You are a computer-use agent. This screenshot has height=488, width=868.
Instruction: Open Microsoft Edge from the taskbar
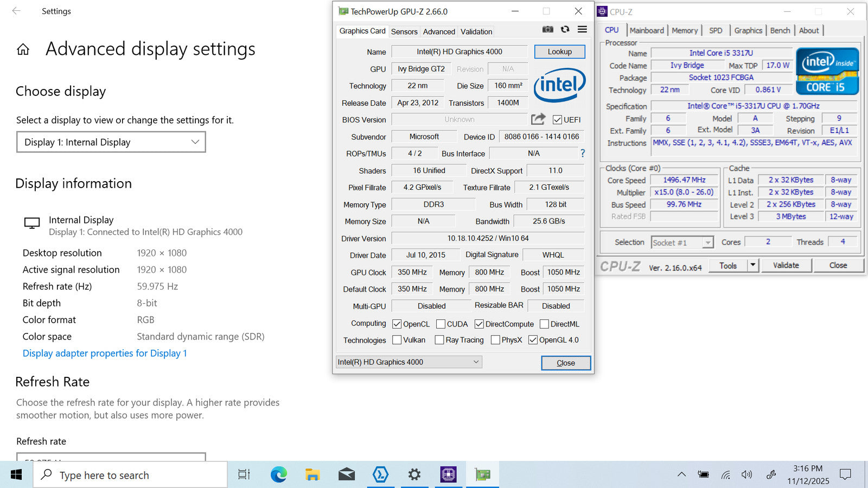coord(279,475)
